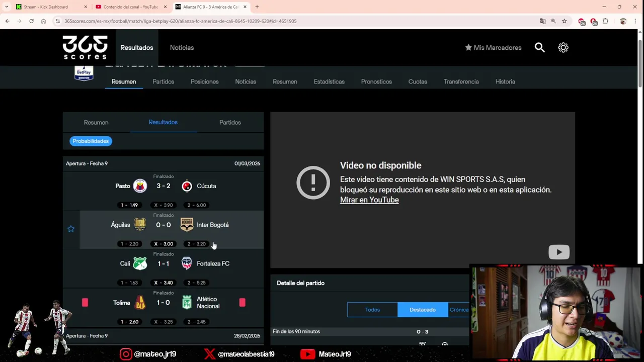Click the Cúcuta team crest

click(x=187, y=186)
